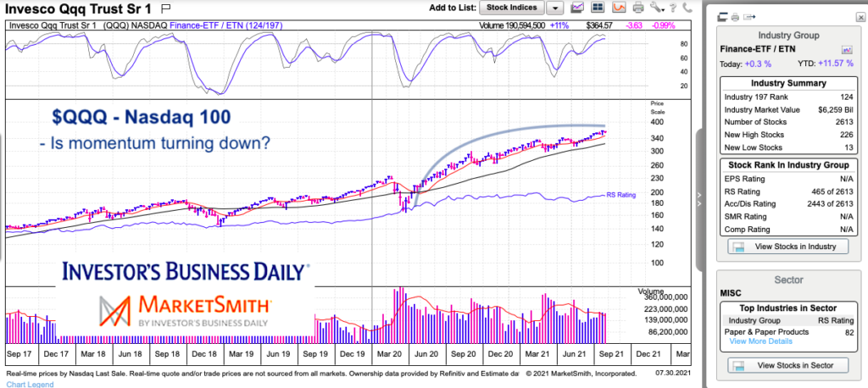Click the New Low Stocks row
Image resolution: width=868 pixels, height=388 pixels.
pyautogui.click(x=787, y=147)
